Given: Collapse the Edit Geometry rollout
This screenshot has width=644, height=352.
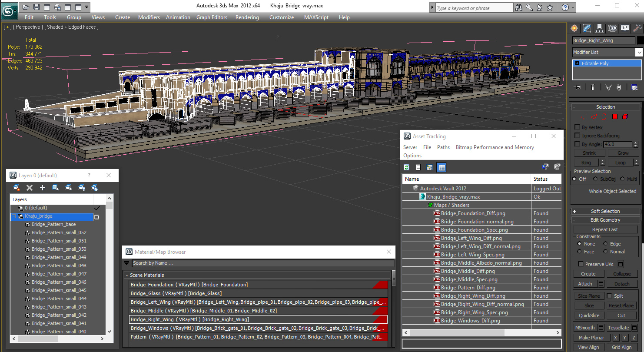Looking at the screenshot, I should [x=606, y=220].
